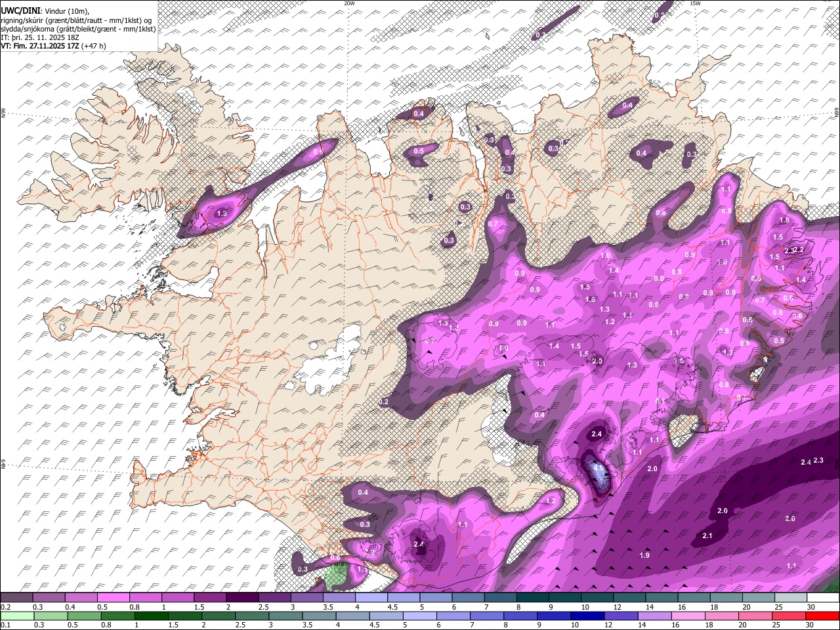The height and width of the screenshot is (630, 840).
Task: Click the green rain patch on southwest coast
Action: point(336,576)
